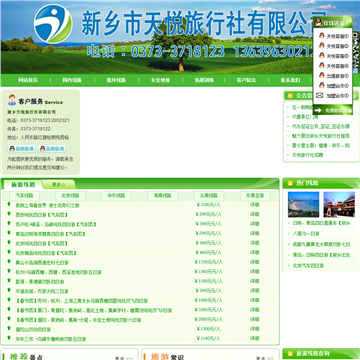Open the beach seaside thumbnail in 热门线路
The image size is (360, 360).
click(303, 204)
